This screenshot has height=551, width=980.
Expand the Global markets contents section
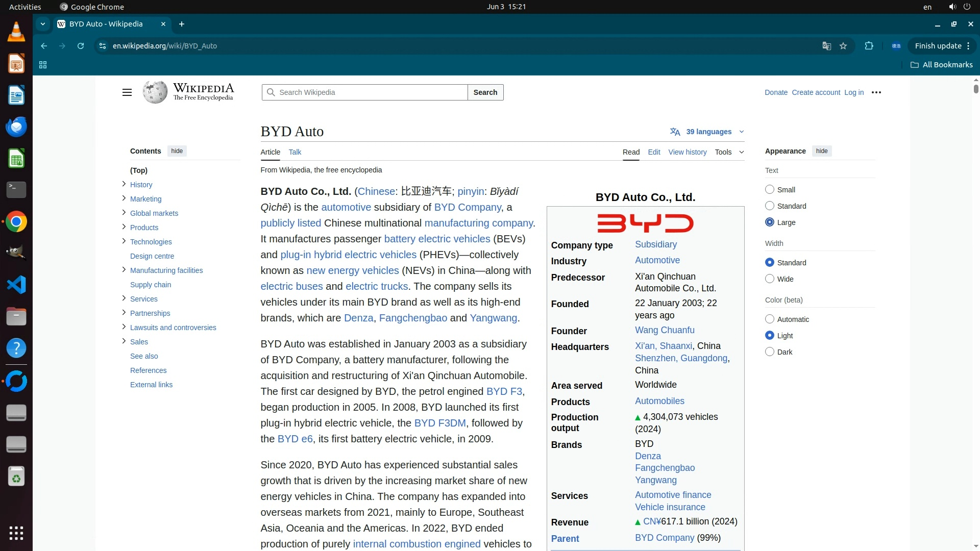pyautogui.click(x=124, y=213)
